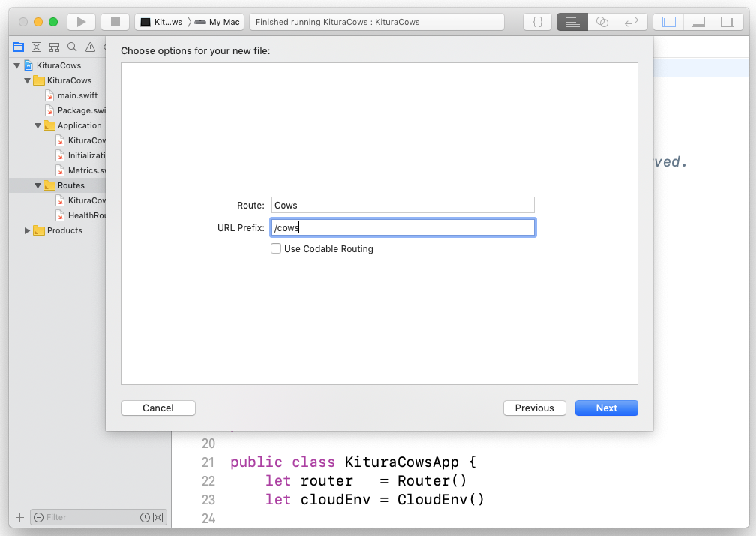Image resolution: width=756 pixels, height=536 pixels.
Task: Select the HealthRoutes file under Routes
Action: (80, 215)
